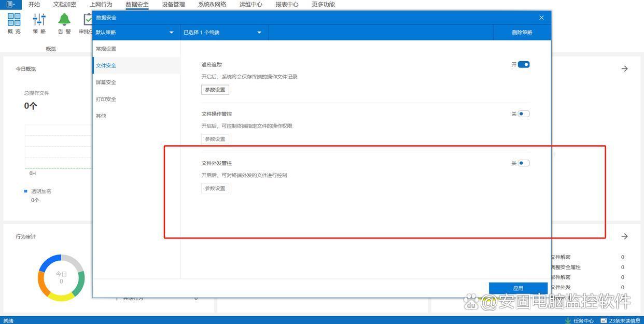
Task: Open the 文档加密 menu tab
Action: pyautogui.click(x=65, y=4)
